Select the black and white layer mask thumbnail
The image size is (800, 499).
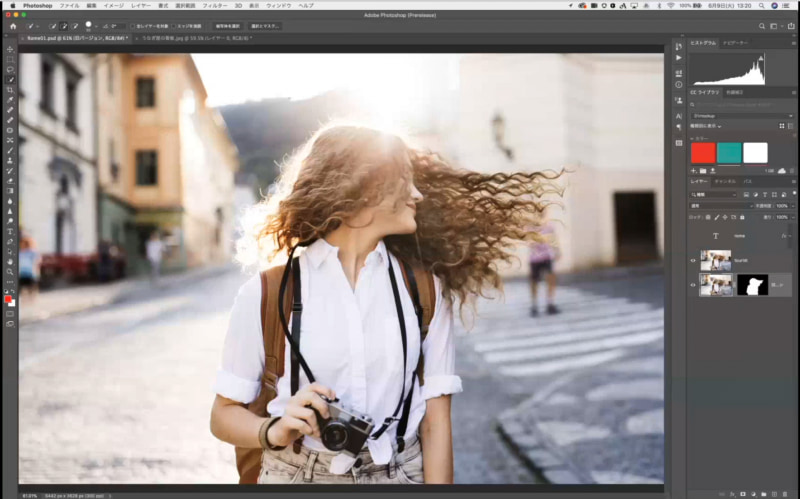tap(751, 285)
